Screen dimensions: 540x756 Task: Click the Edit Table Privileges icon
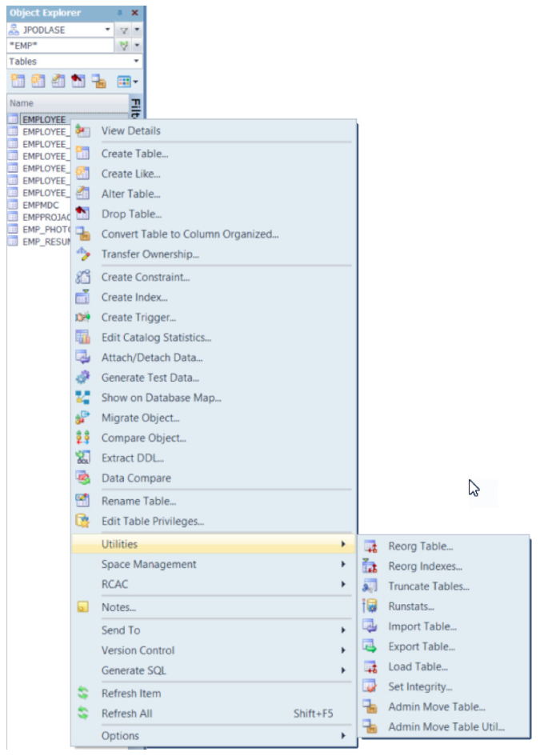(x=82, y=521)
